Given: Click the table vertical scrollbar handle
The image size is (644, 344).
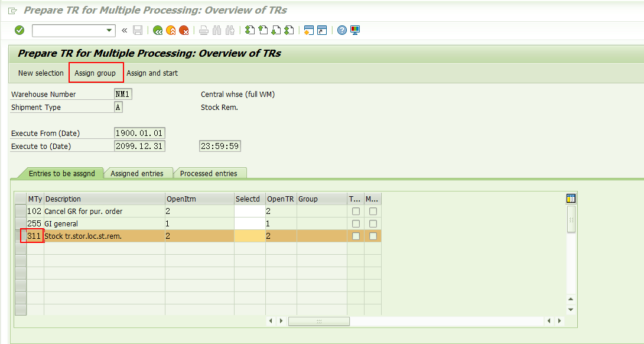Looking at the screenshot, I should [x=571, y=219].
